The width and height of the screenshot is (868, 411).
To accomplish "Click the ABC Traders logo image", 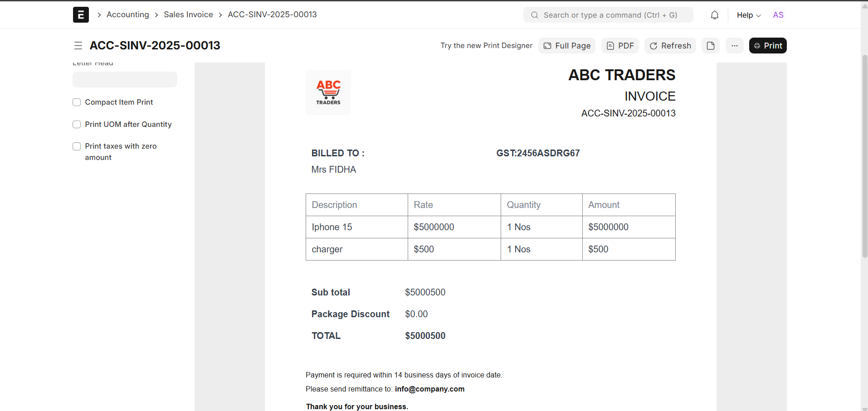I will pyautogui.click(x=328, y=92).
